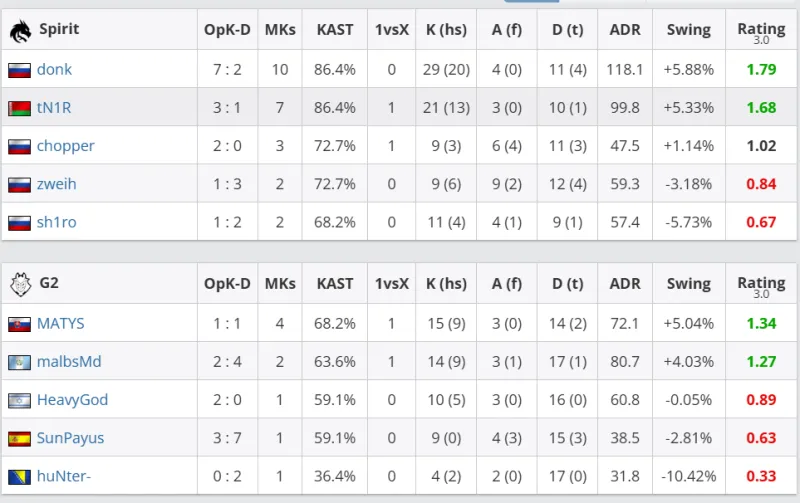Sort G2 table by Swing column header
This screenshot has width=800, height=503.
tap(689, 284)
